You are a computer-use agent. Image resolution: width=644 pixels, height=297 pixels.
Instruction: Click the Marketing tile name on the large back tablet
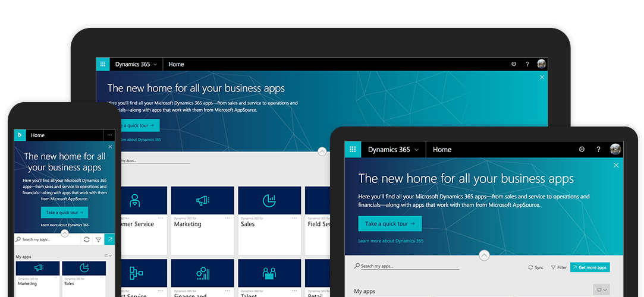188,225
